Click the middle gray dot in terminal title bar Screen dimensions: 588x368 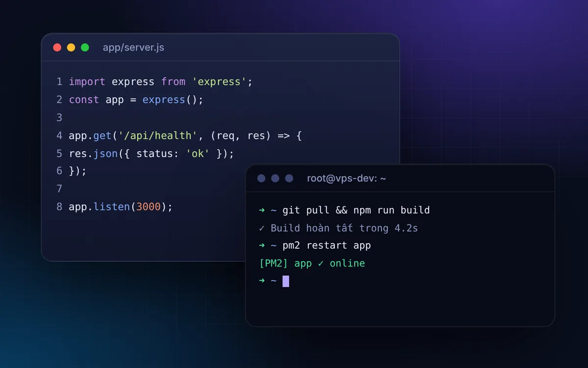pos(275,178)
